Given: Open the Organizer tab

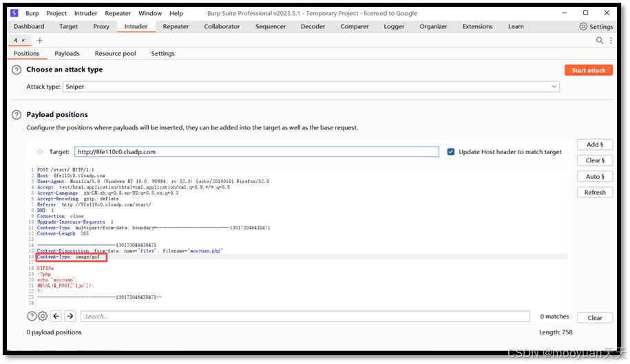Looking at the screenshot, I should pos(433,26).
